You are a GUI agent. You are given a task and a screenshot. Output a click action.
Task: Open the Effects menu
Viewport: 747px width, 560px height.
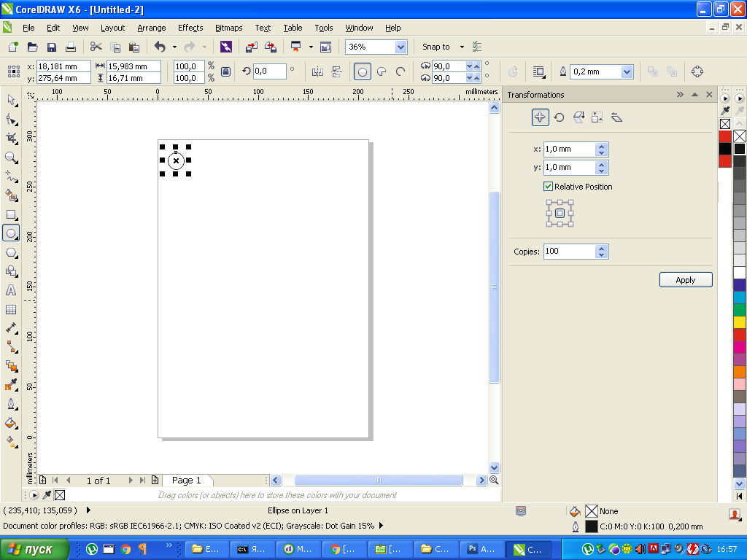pos(190,28)
